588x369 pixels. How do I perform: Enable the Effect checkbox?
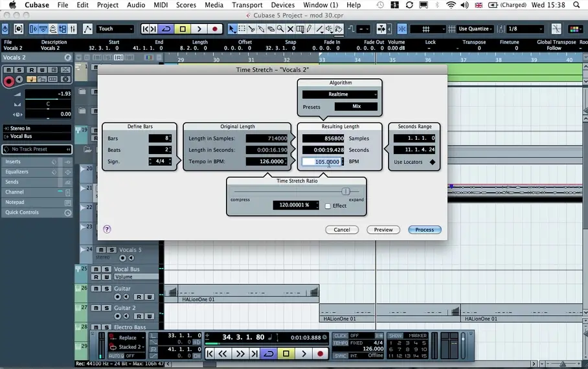tap(328, 206)
